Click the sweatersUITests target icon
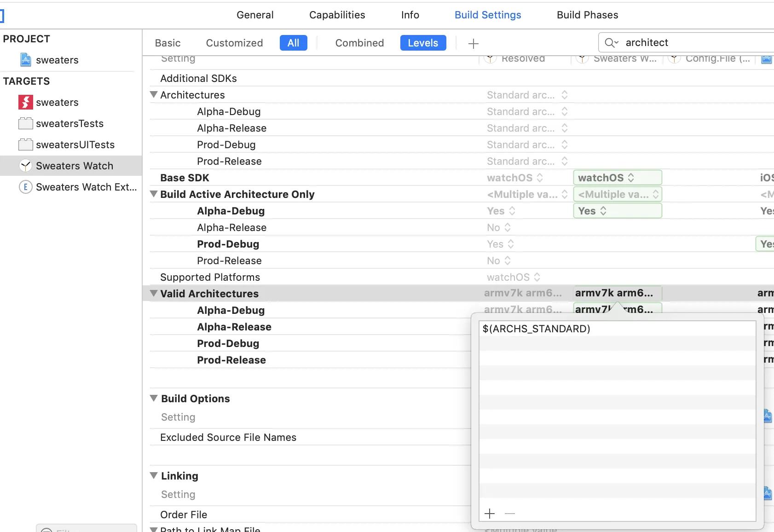This screenshot has height=532, width=774. 26,145
